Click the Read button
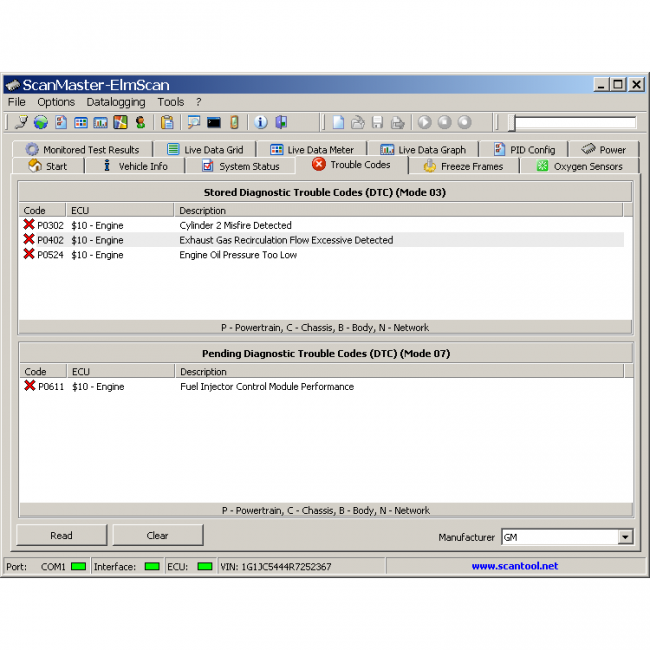Screen dimensions: 650x650 [x=61, y=535]
